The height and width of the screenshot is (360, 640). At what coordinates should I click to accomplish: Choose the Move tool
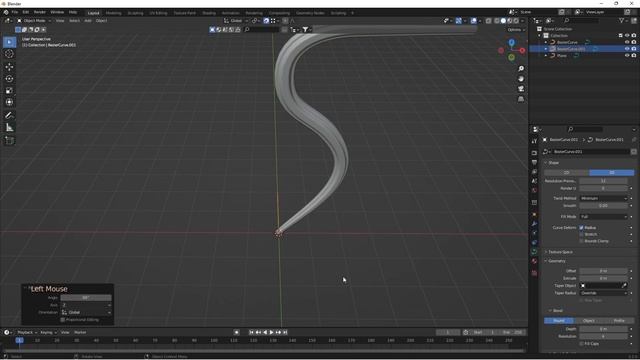pyautogui.click(x=9, y=67)
